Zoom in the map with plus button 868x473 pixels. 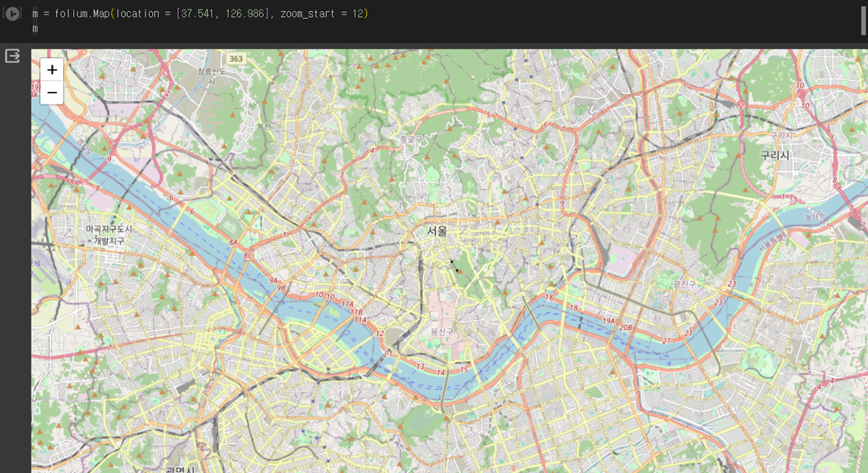point(52,71)
